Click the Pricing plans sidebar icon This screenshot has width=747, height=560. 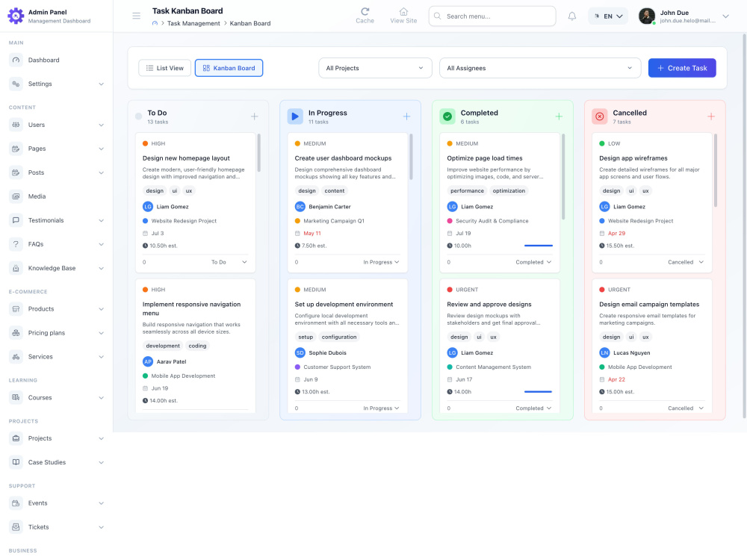16,333
